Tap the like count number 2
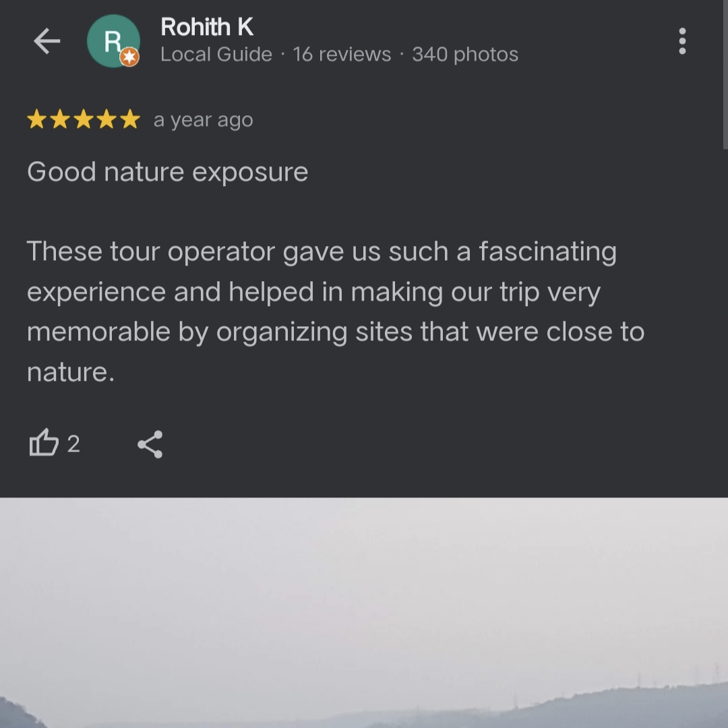This screenshot has height=728, width=728. point(74,444)
